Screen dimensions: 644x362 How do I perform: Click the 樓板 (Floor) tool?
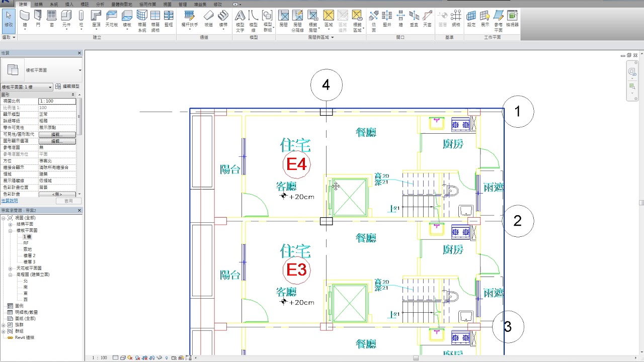coord(127,20)
